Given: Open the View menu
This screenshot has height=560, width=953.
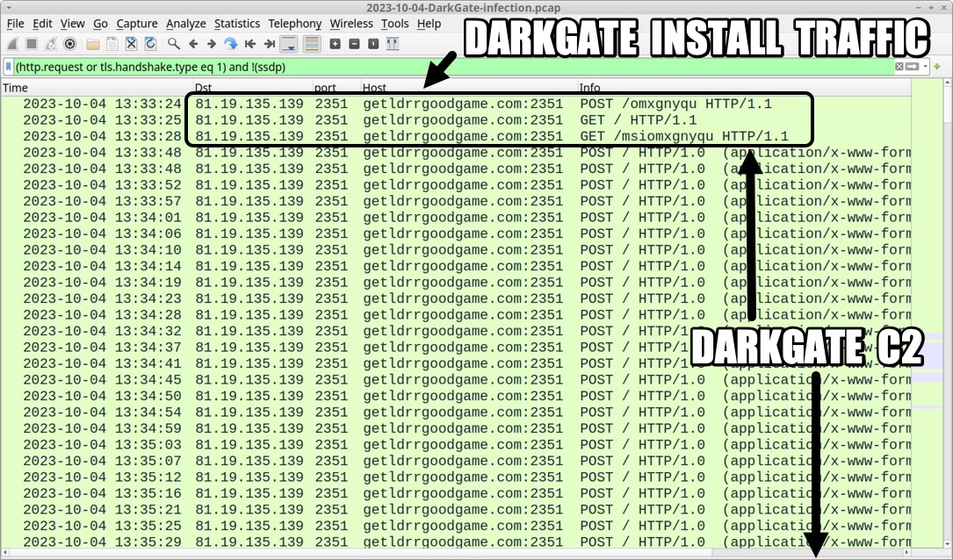Looking at the screenshot, I should [72, 24].
